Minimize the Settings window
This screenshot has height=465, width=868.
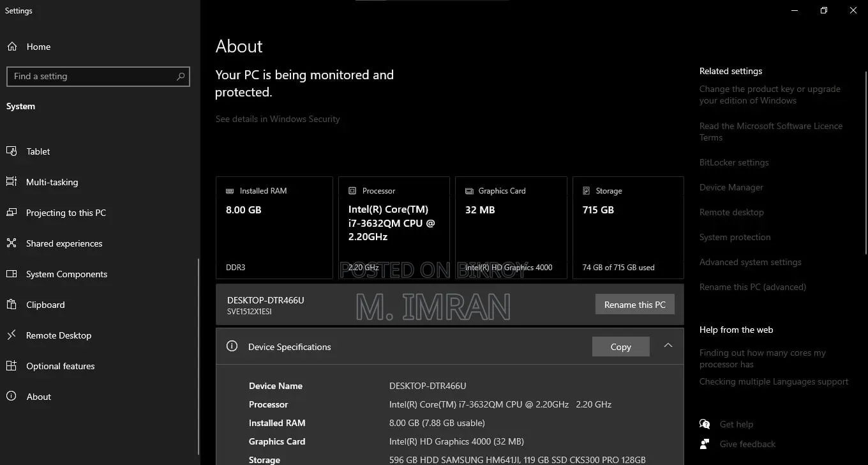pyautogui.click(x=795, y=10)
